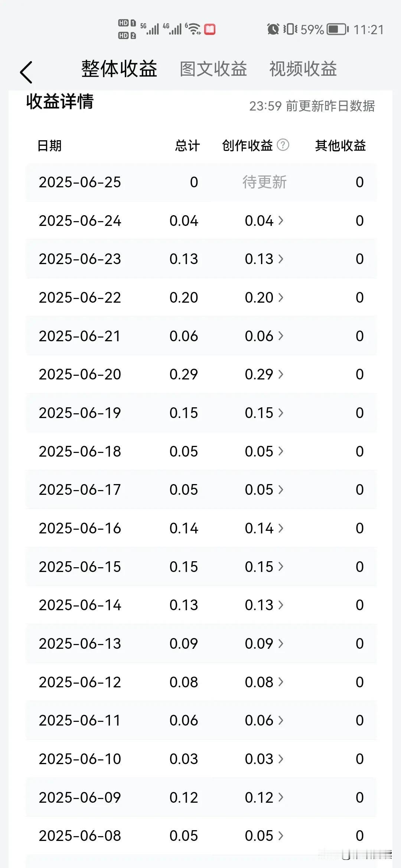Viewport: 401px width, 868px height.
Task: Tap the 5G signal strength icon
Action: 150,29
